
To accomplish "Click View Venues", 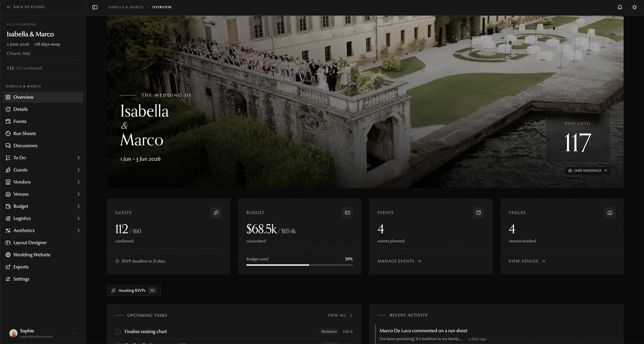I will [x=527, y=261].
